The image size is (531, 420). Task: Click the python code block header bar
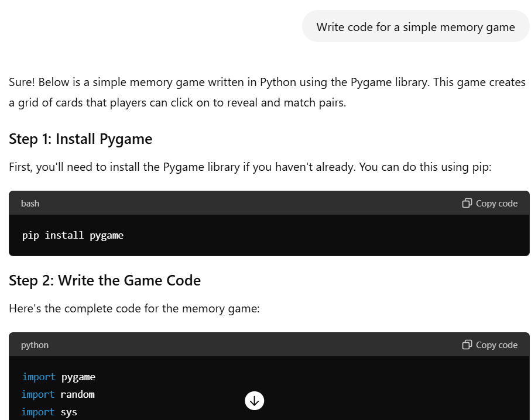(269, 345)
